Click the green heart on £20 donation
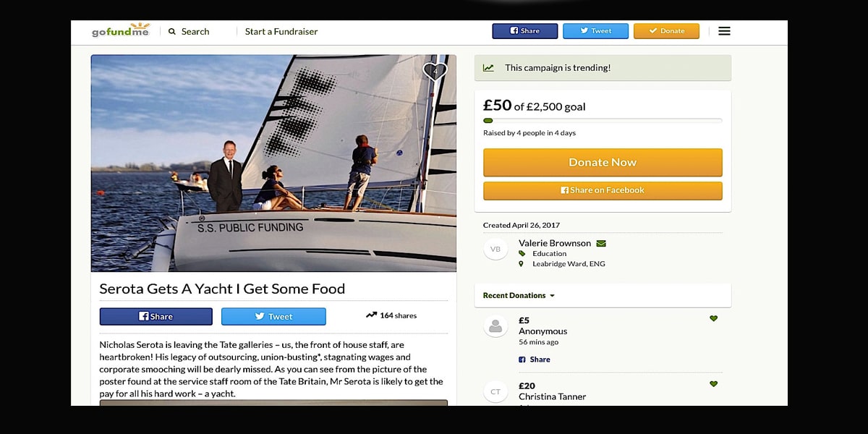Screen dimensions: 868x434 [x=713, y=384]
